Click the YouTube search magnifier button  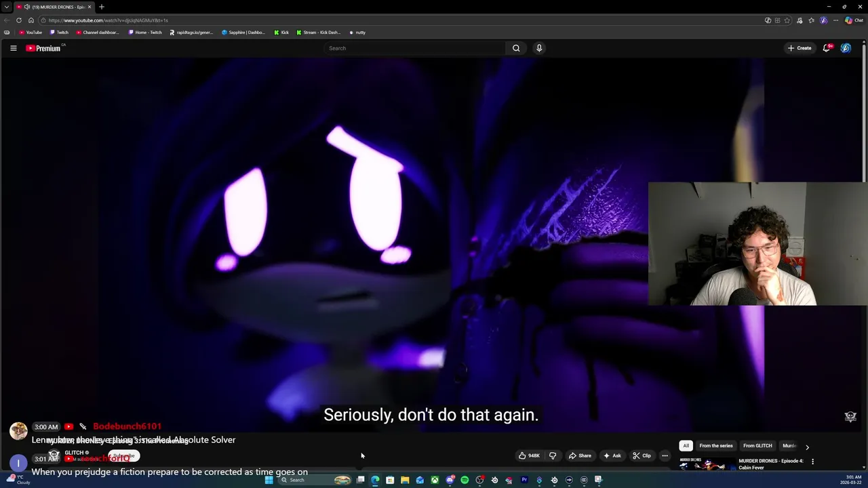[516, 48]
